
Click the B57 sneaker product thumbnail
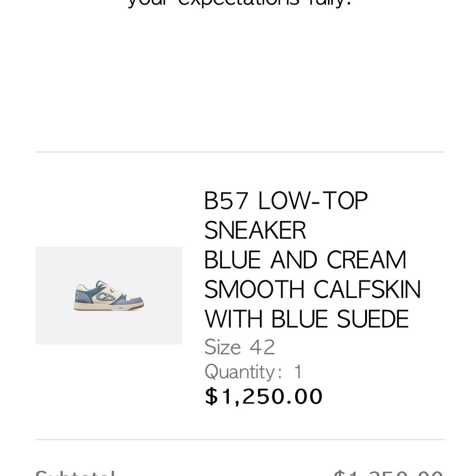[x=109, y=295]
